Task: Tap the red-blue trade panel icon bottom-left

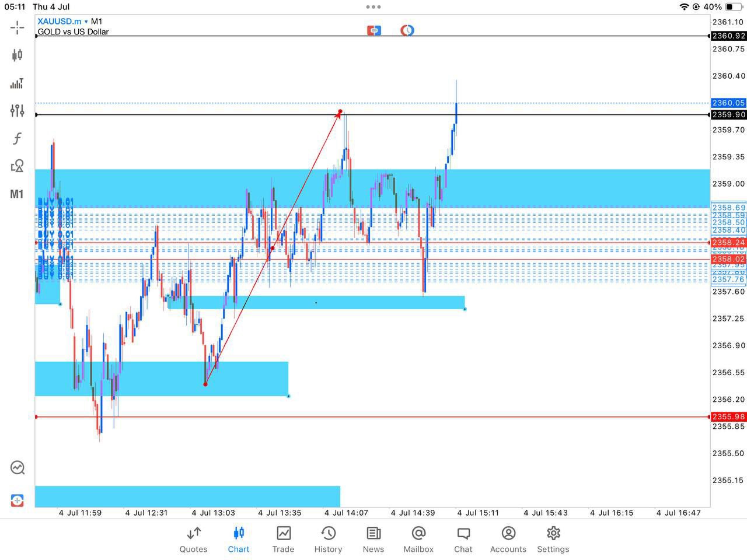Action: click(x=17, y=501)
